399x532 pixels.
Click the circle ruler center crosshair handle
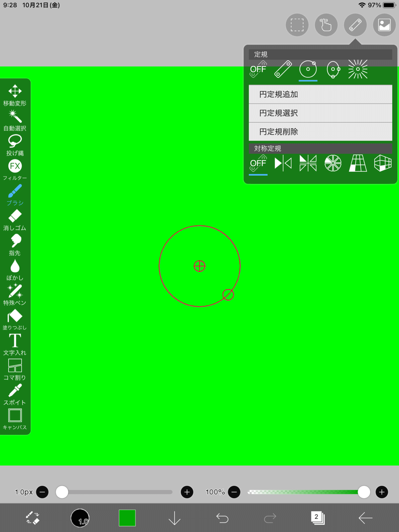199,266
